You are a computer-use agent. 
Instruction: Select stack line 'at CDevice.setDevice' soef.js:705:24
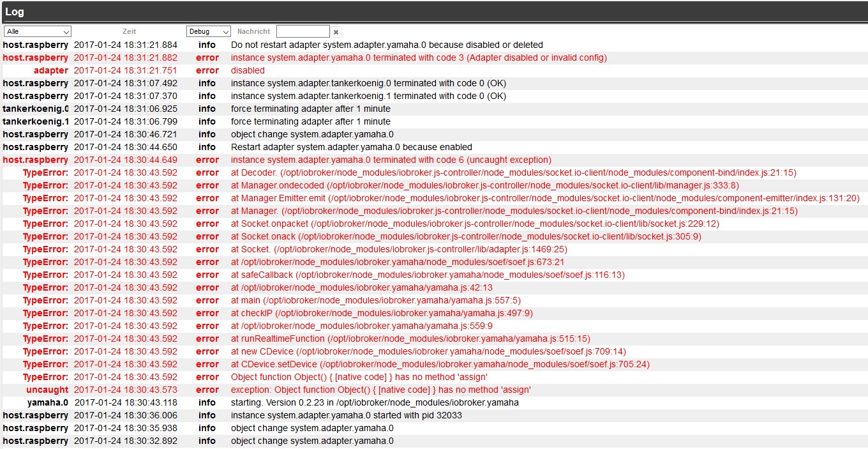(x=440, y=365)
